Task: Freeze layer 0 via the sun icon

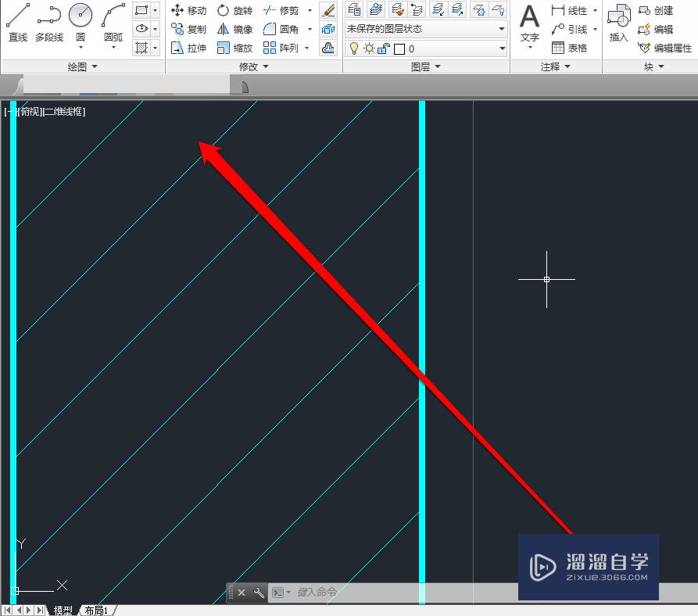Action: [367, 48]
